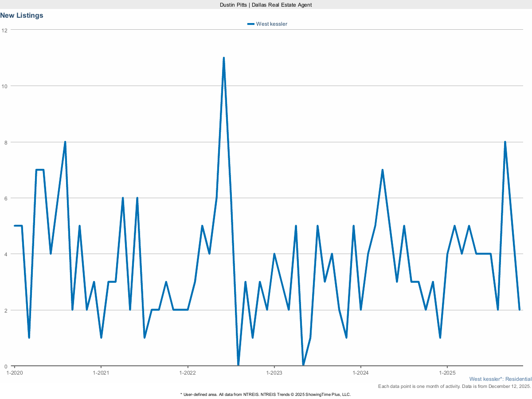The width and height of the screenshot is (532, 399).
Task: Click the 6-value peak in early 2021
Action: (123, 197)
